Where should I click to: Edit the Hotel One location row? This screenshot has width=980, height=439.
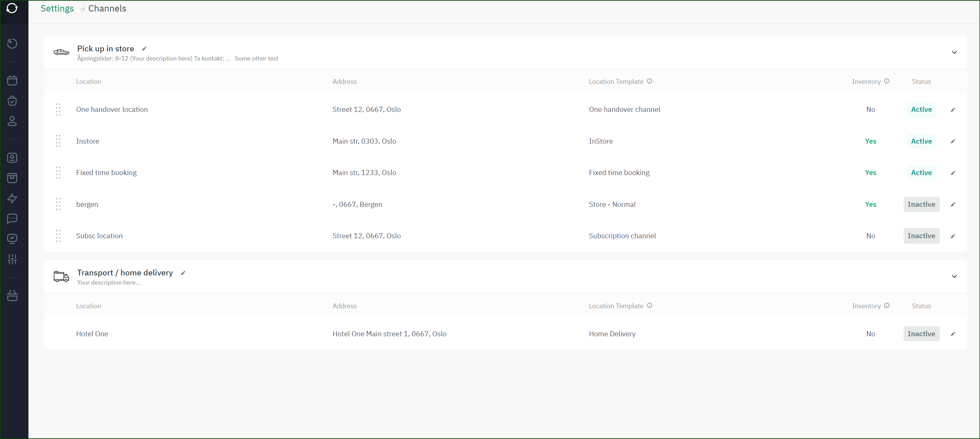click(x=953, y=334)
